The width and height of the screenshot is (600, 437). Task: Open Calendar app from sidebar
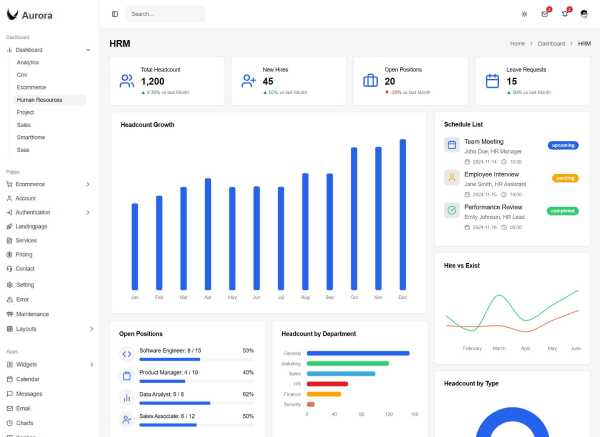coord(27,379)
